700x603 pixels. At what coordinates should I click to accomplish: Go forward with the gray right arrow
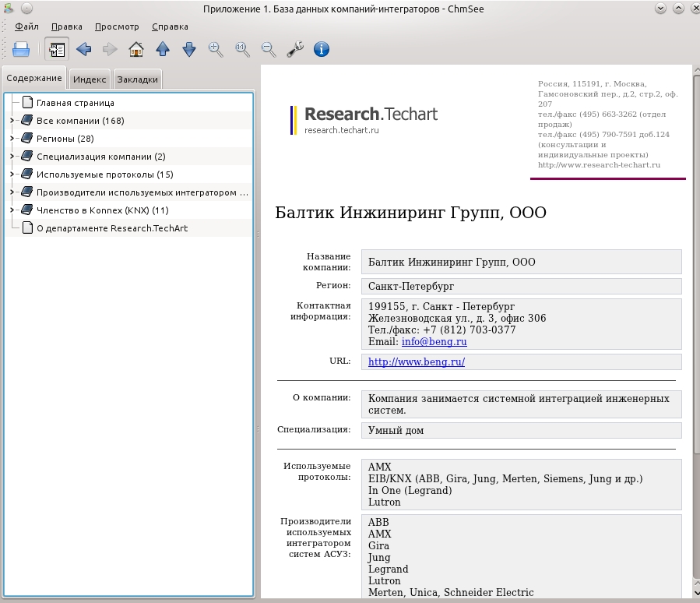coord(109,49)
